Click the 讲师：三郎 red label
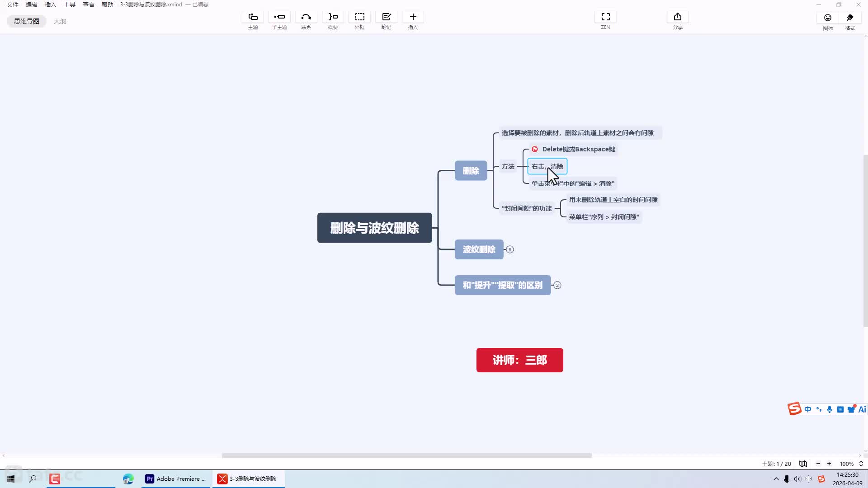This screenshot has width=868, height=488. point(519,360)
